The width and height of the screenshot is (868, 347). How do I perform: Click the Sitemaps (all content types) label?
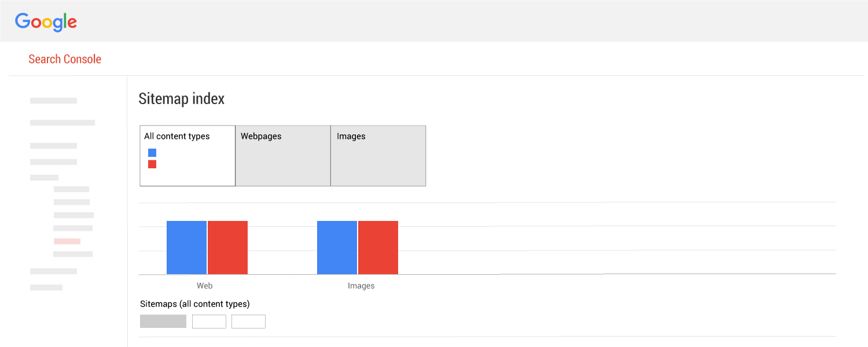195,304
